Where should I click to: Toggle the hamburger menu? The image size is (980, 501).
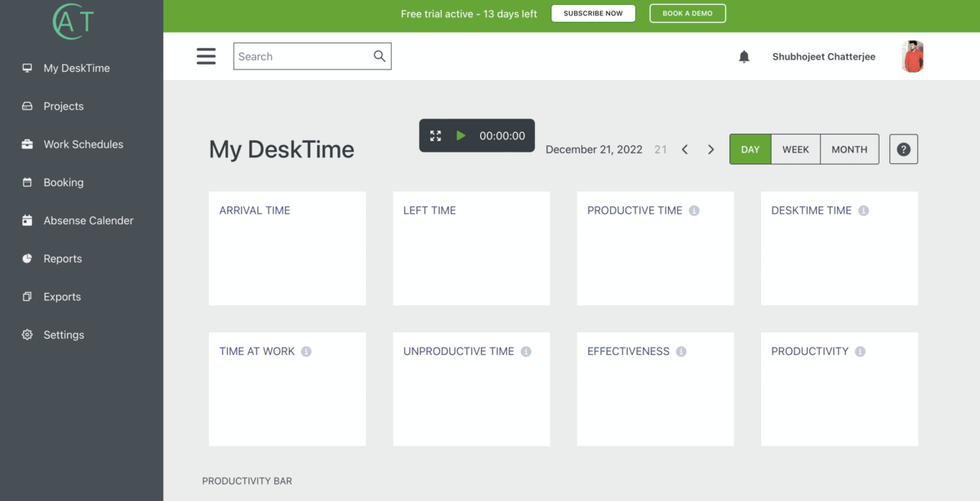207,56
